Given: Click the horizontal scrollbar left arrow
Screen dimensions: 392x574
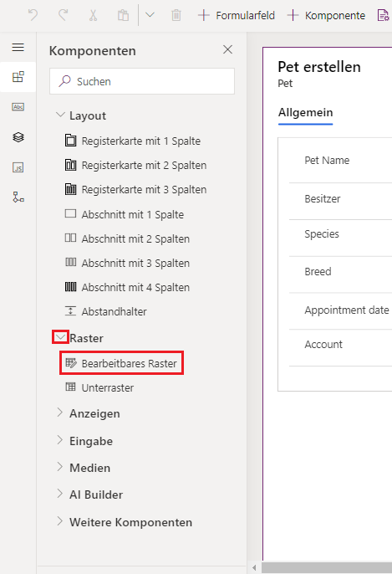Looking at the screenshot, I should pyautogui.click(x=254, y=568).
